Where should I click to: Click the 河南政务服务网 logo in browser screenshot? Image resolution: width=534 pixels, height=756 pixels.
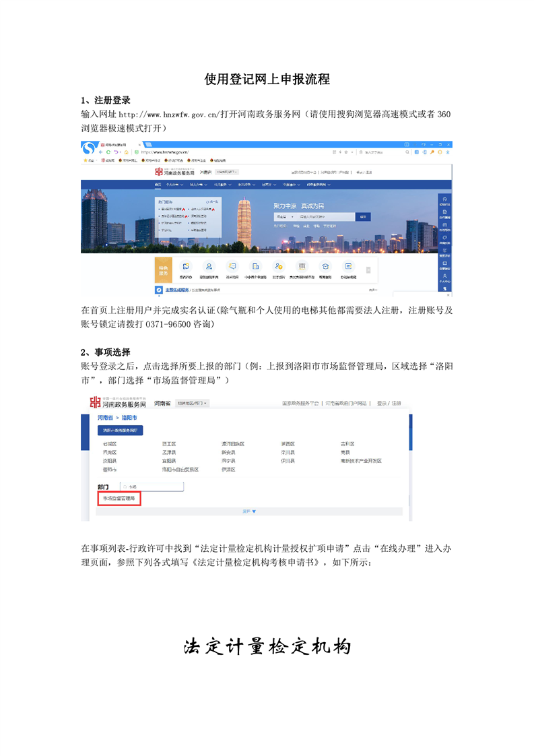point(174,172)
